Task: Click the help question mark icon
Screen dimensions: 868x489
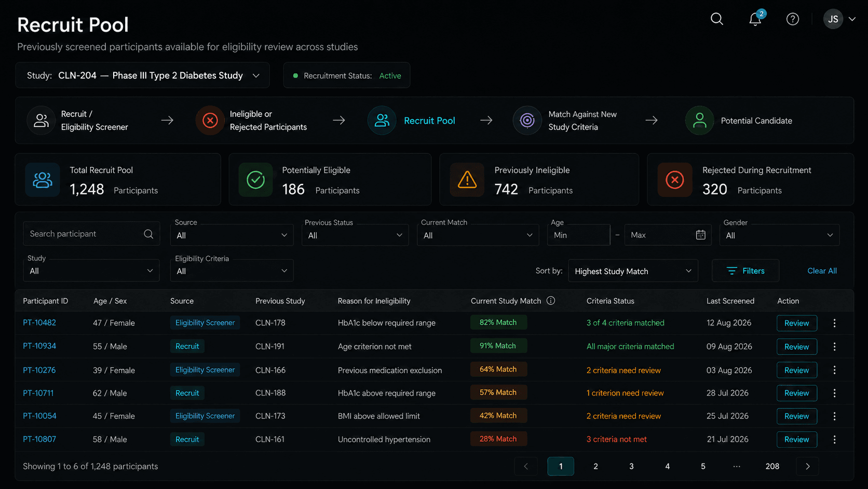Action: [793, 19]
